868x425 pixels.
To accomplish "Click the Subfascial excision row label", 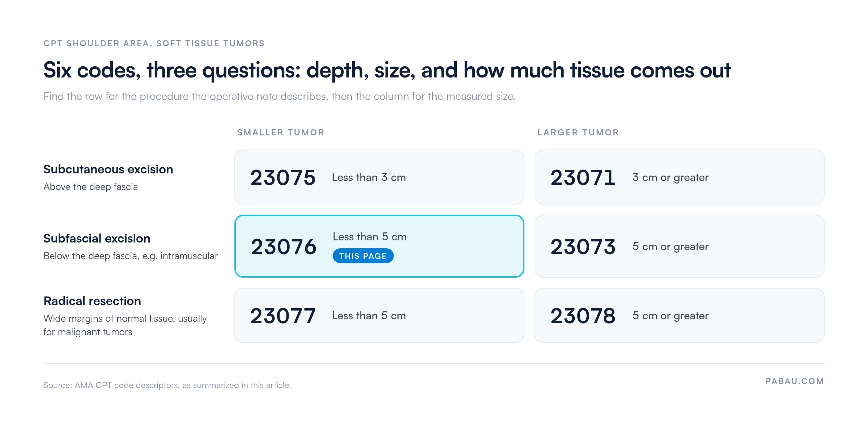I will tap(97, 239).
